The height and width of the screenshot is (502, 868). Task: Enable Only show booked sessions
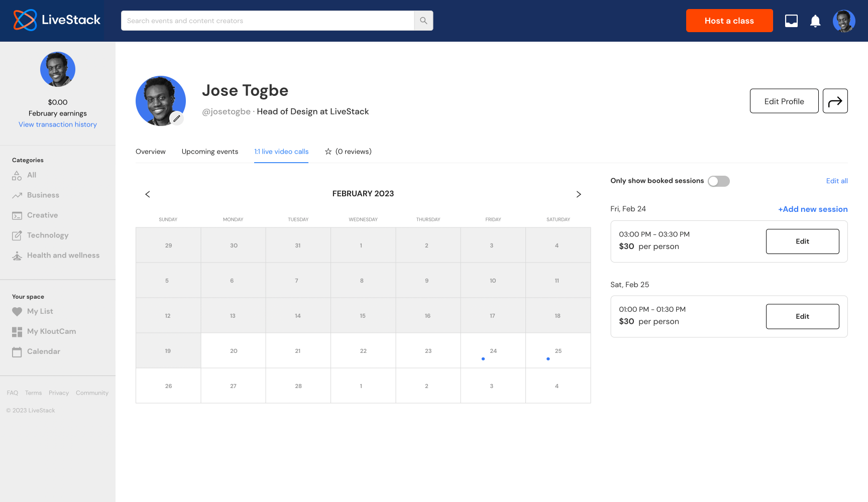[x=718, y=181]
